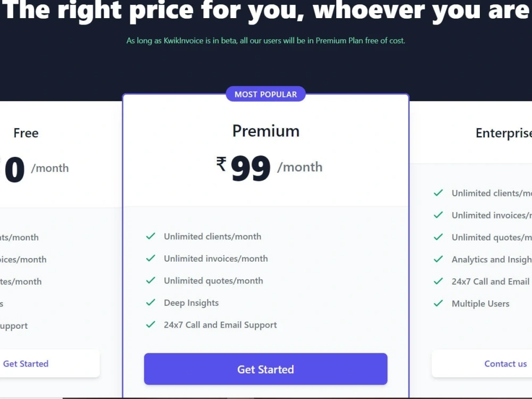Click checkmark beside Enterprise Unlimited clients
This screenshot has width=532, height=399.
pos(438,193)
